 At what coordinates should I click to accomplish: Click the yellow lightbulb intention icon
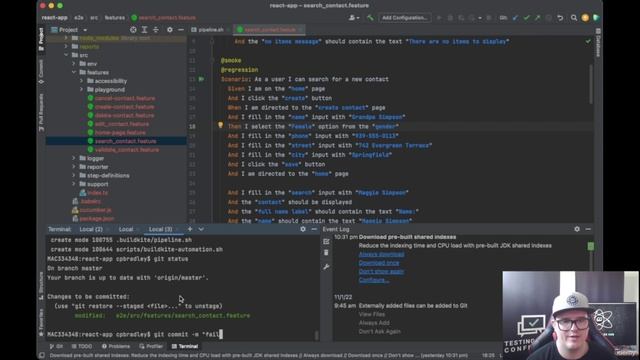coord(220,125)
